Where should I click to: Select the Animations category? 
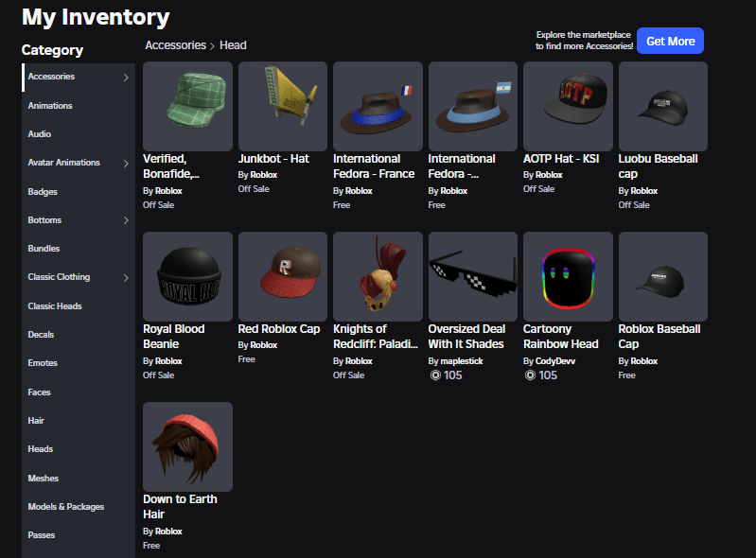[x=50, y=106]
